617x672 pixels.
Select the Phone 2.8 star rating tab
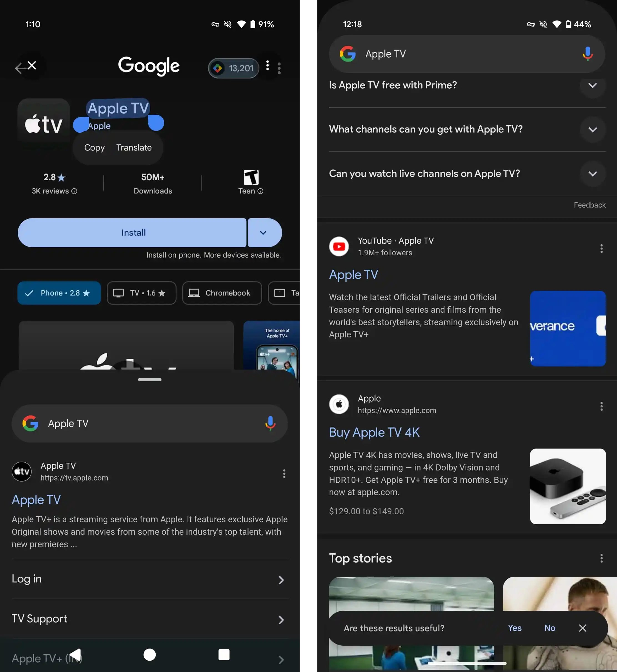pos(59,293)
